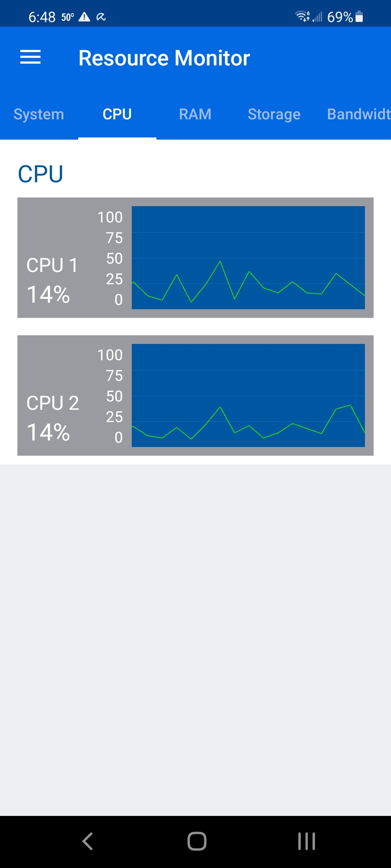The image size is (391, 868).
Task: Tap the CPU 1 14% label
Action: (49, 294)
